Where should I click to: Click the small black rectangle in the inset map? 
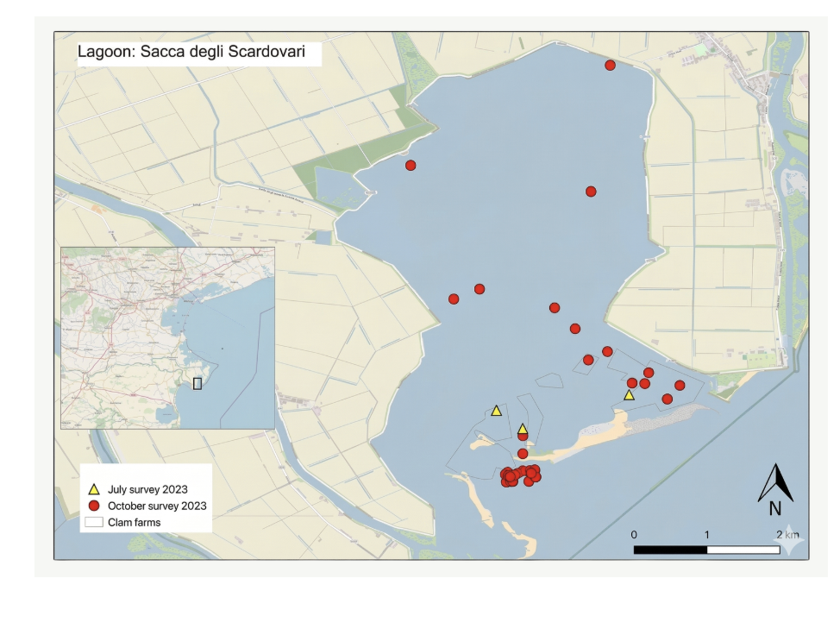click(x=197, y=384)
